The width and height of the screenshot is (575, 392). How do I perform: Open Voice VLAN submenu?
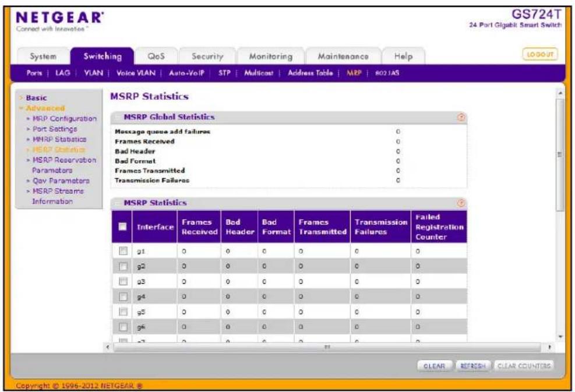[136, 73]
